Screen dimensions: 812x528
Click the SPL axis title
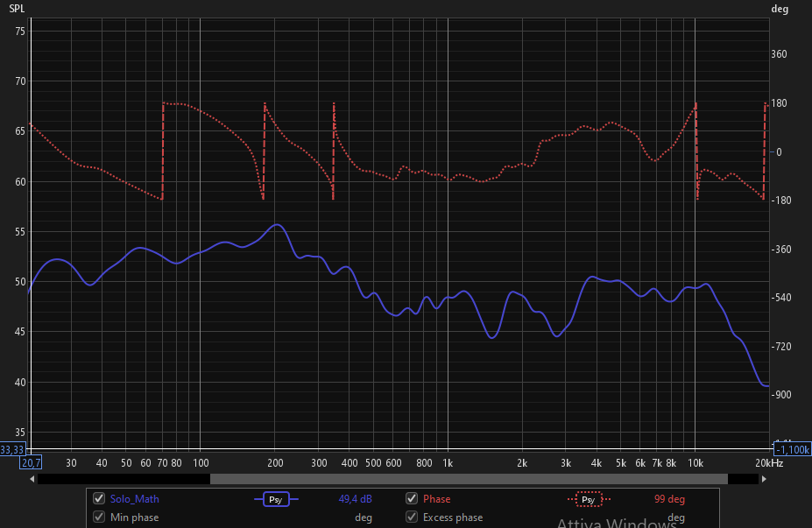pos(17,9)
